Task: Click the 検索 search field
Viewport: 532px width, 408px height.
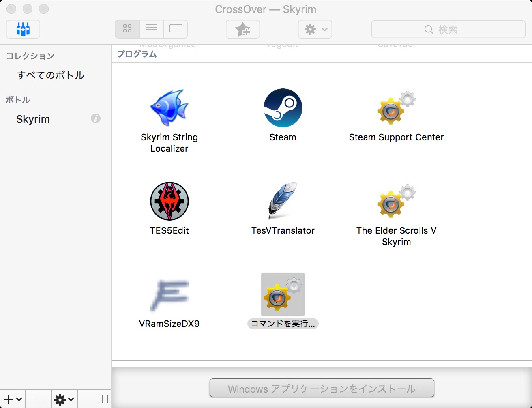Action: [448, 29]
